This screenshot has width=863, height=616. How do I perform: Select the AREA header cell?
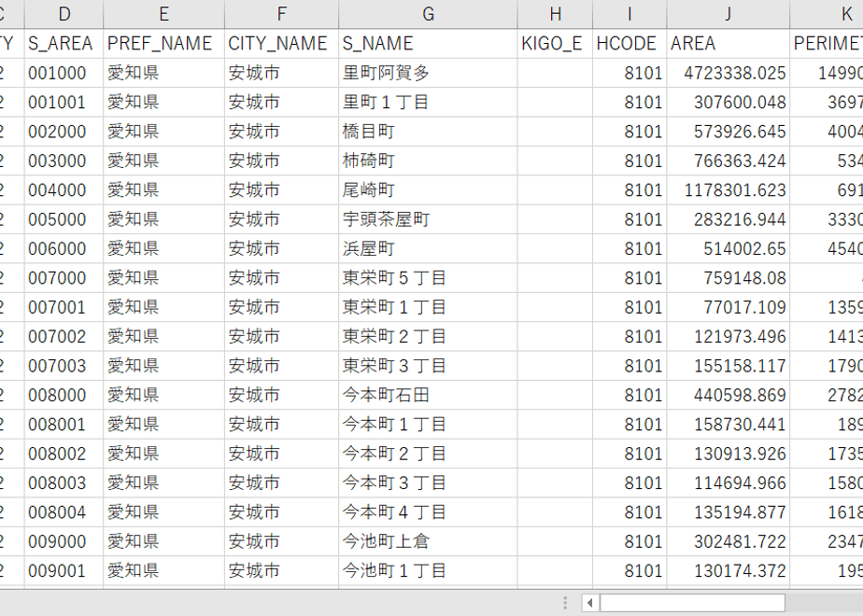click(729, 44)
